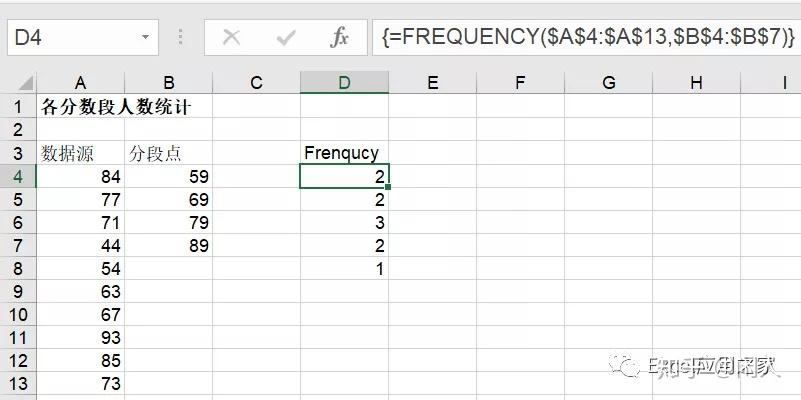Select column C header
Screen dimensions: 801x400
256,83
